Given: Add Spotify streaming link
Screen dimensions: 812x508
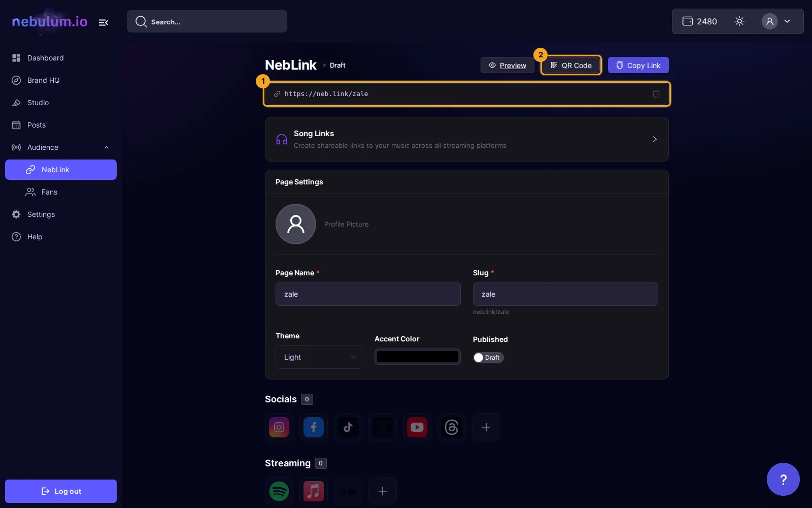Looking at the screenshot, I should tap(279, 491).
